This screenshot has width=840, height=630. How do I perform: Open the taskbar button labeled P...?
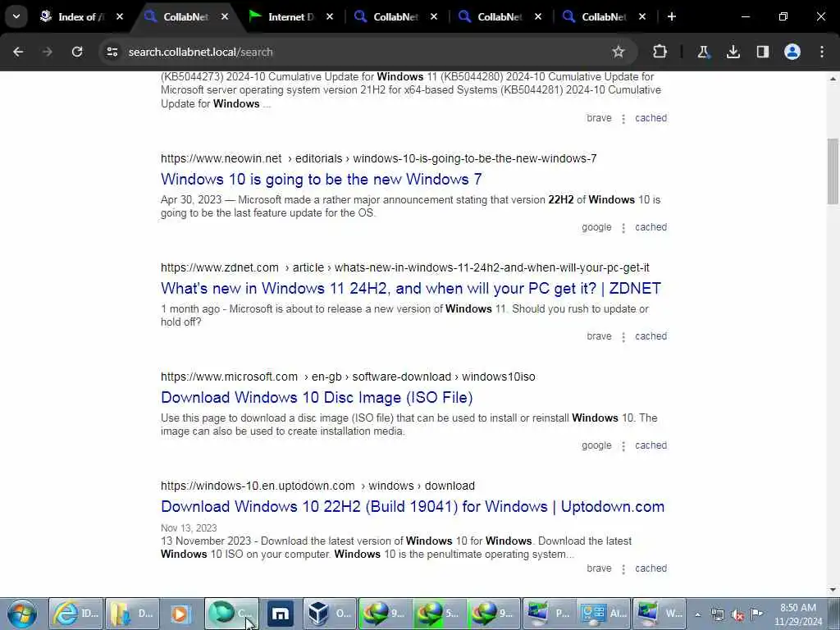coord(549,614)
